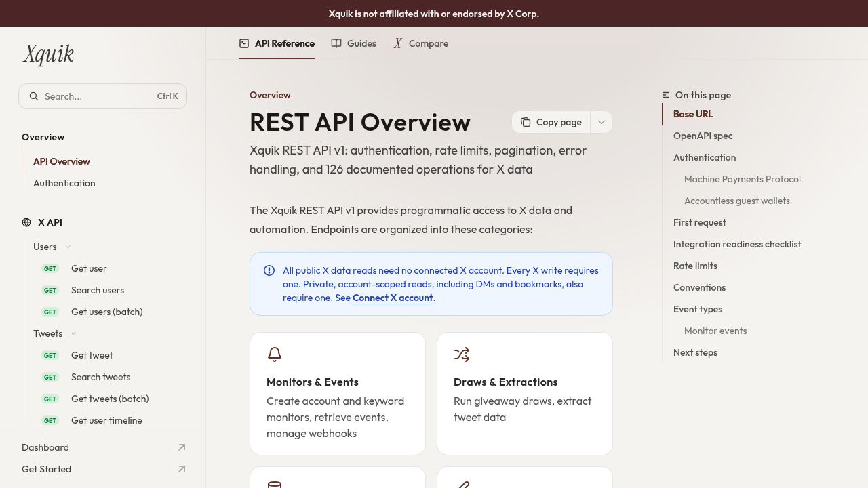
Task: Follow the Connect X account link
Action: click(393, 298)
